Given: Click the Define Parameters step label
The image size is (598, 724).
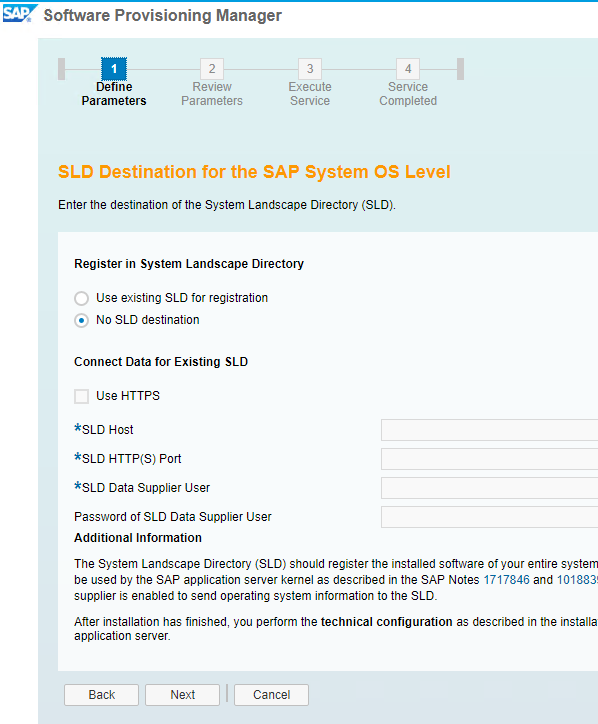Looking at the screenshot, I should pos(114,94).
